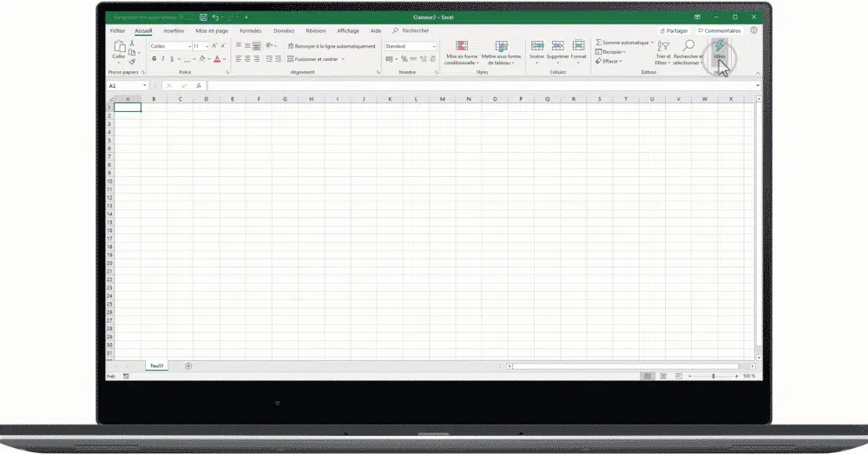Switch to the Mise en page tab
This screenshot has width=868, height=454.
click(x=212, y=31)
